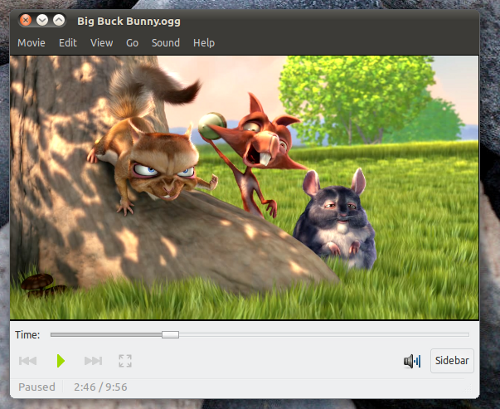This screenshot has height=409, width=500.
Task: Open the Help menu
Action: tap(204, 43)
